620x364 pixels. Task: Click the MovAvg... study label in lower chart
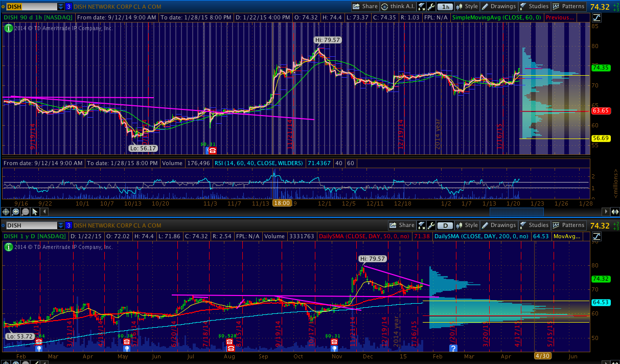point(567,236)
